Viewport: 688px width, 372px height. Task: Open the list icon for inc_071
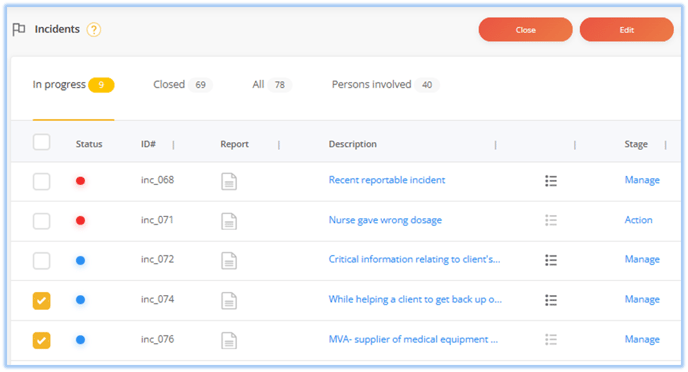coord(551,220)
